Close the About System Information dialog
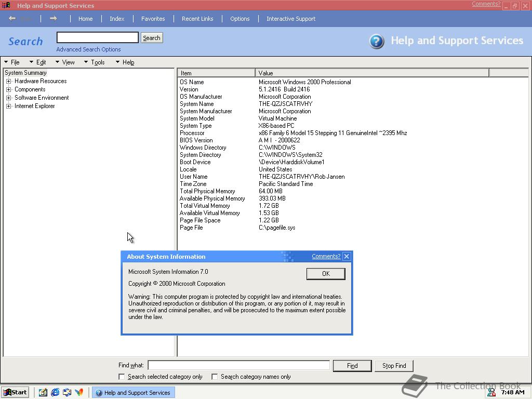Screen dimensions: 532x399 (347, 257)
